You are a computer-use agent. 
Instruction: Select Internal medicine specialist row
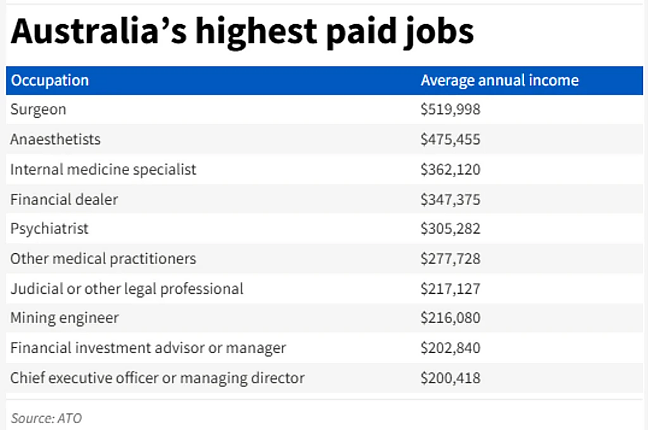[325, 169]
